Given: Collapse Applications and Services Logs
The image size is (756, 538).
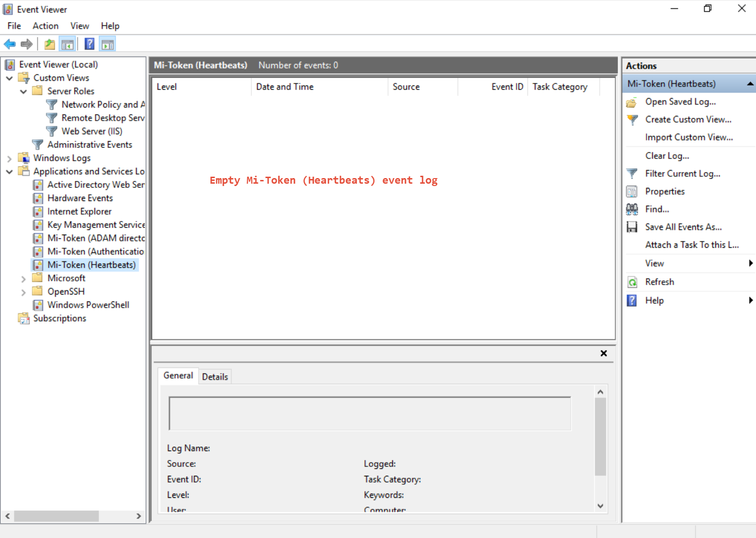Looking at the screenshot, I should tap(9, 172).
